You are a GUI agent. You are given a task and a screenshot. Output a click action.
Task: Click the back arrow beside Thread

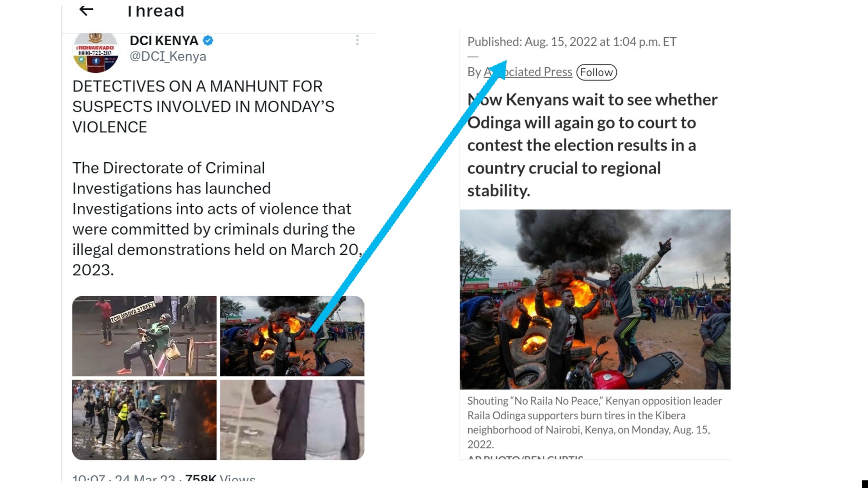(86, 10)
